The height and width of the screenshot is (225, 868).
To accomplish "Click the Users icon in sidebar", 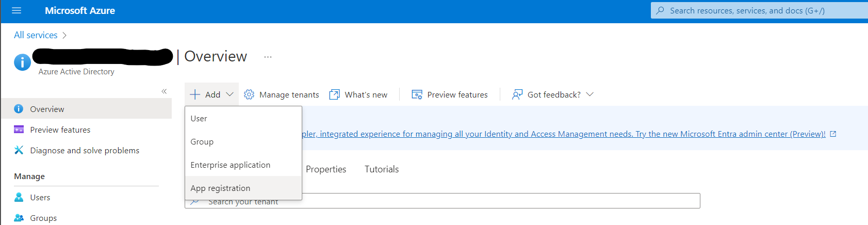I will [x=19, y=197].
